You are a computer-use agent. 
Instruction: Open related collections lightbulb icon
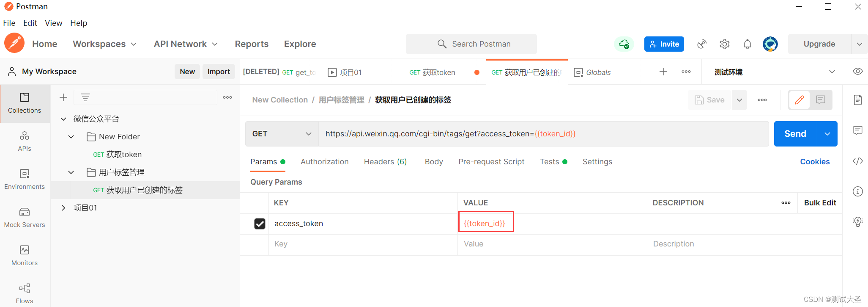858,221
